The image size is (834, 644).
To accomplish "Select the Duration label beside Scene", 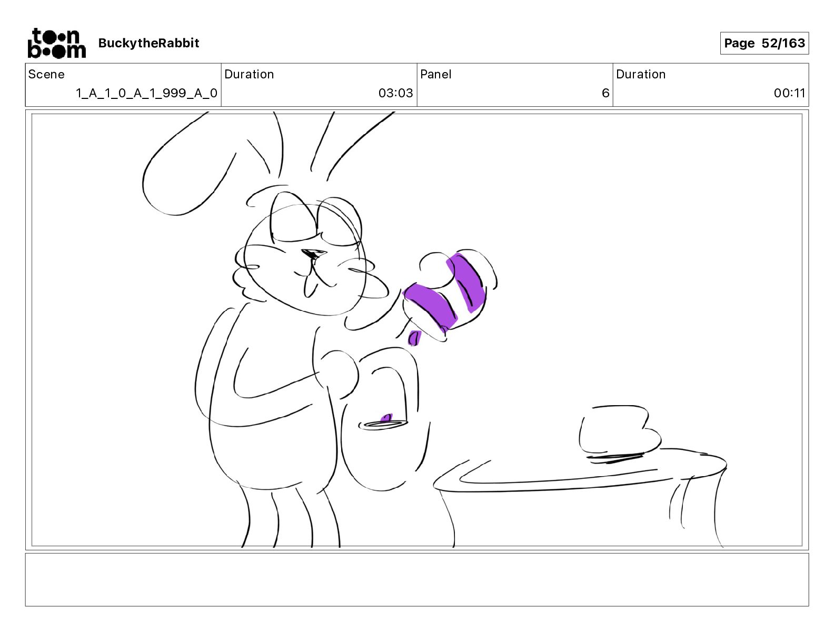I will [249, 74].
